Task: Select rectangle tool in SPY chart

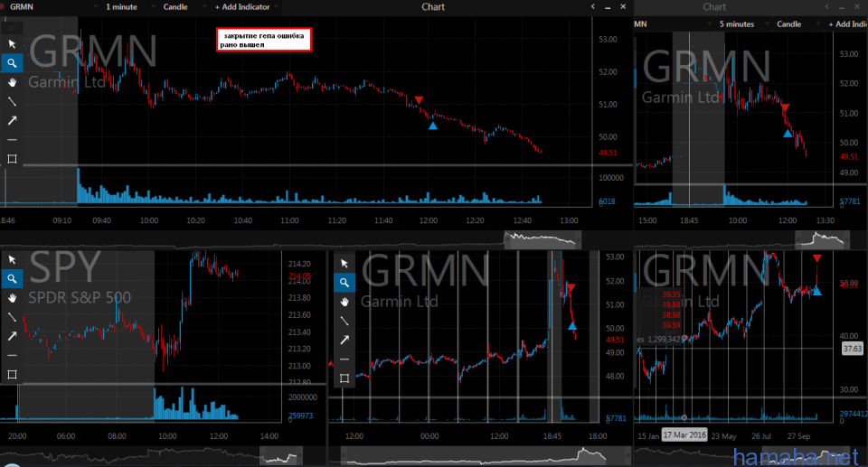Action: point(12,375)
